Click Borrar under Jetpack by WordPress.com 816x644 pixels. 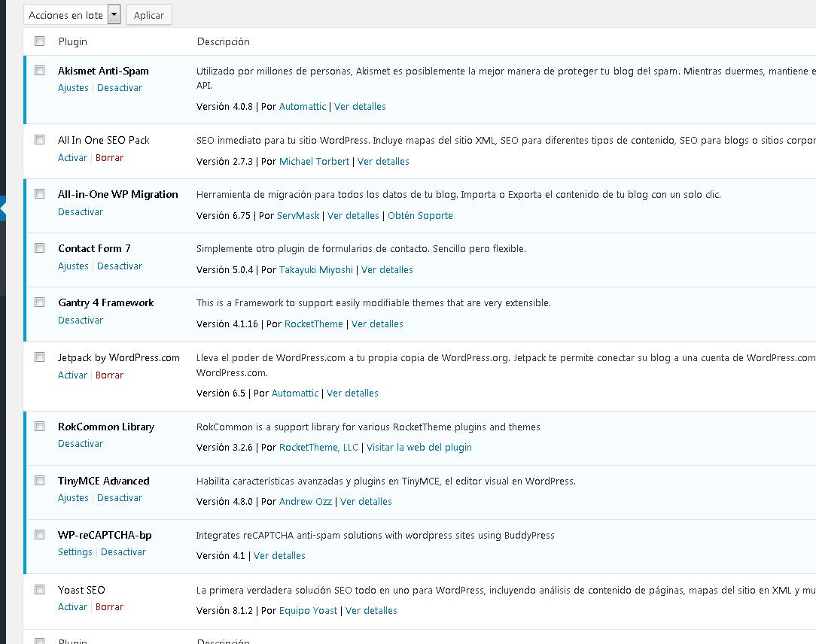(x=109, y=375)
